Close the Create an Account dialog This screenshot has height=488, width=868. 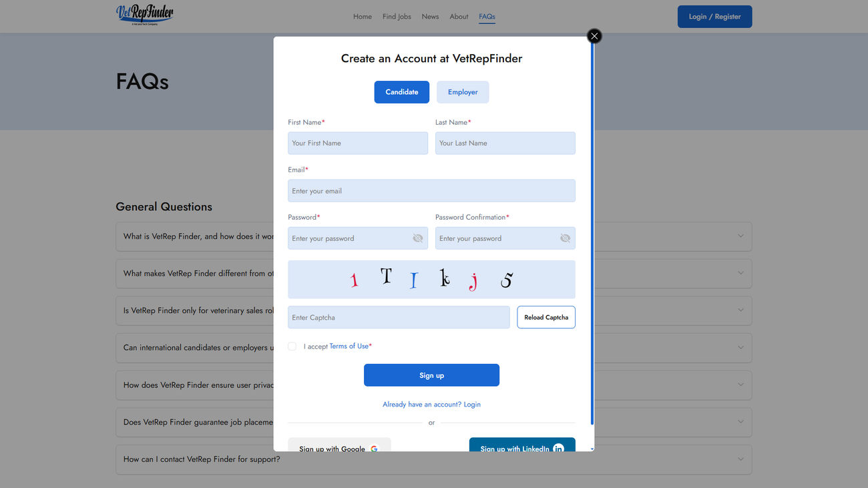point(594,36)
